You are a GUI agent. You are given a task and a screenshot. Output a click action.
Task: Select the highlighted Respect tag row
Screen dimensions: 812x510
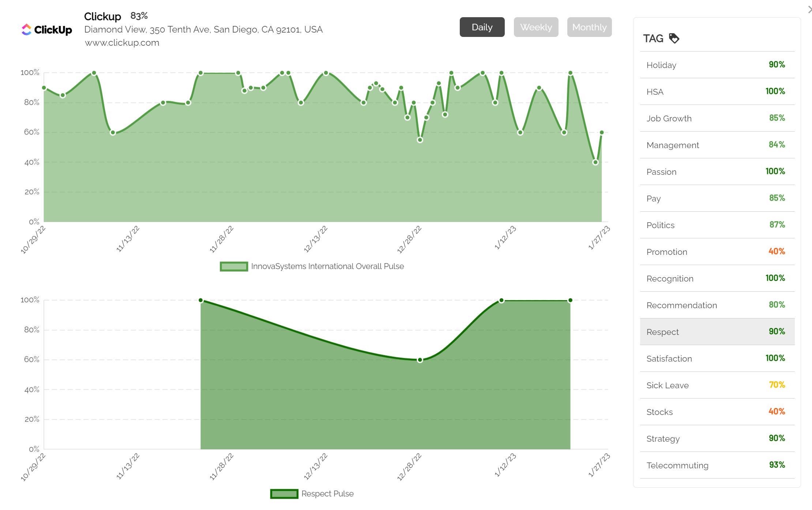tap(717, 332)
